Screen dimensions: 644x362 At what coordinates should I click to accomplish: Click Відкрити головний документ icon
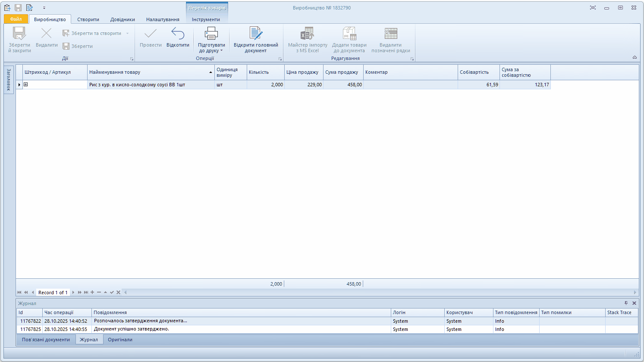[x=256, y=34]
